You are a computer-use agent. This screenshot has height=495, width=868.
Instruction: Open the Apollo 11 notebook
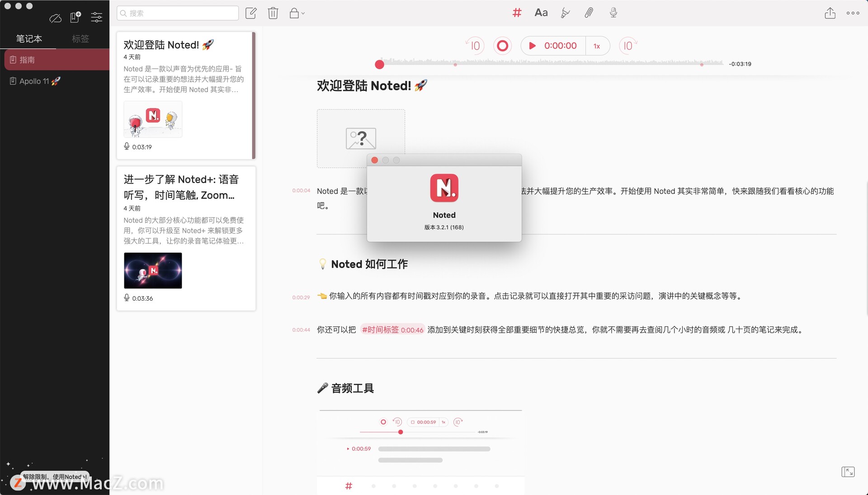34,81
